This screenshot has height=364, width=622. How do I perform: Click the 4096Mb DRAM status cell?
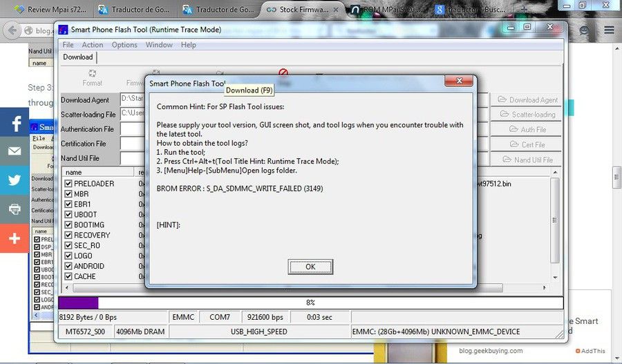pyautogui.click(x=140, y=332)
